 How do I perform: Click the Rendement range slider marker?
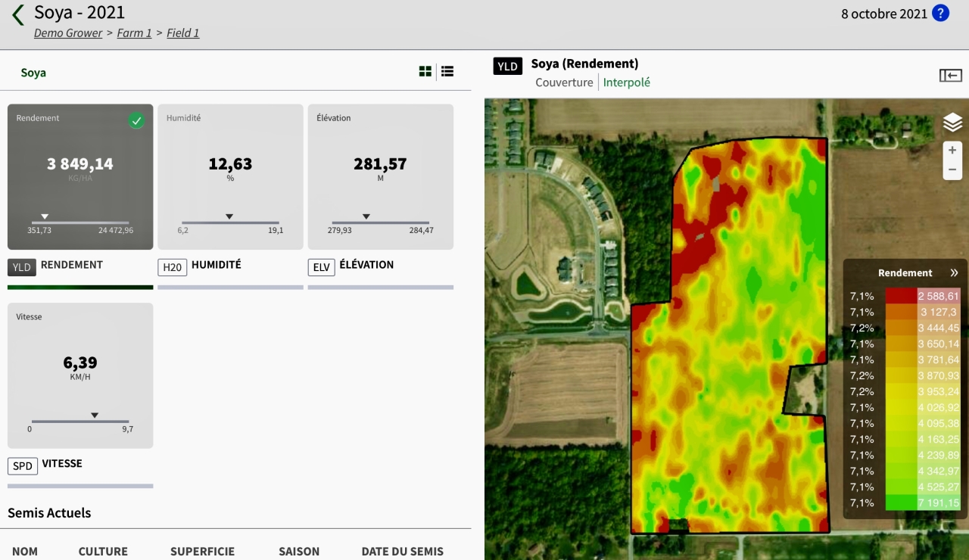(45, 216)
